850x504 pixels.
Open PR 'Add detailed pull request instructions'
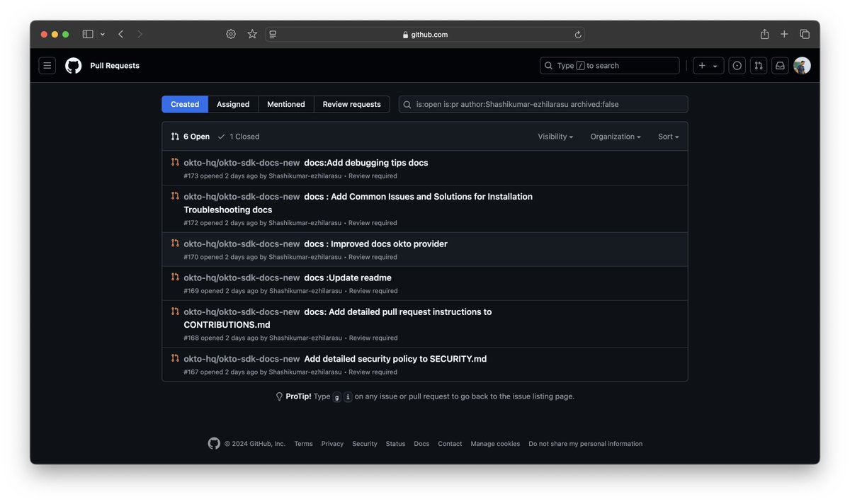(338, 319)
